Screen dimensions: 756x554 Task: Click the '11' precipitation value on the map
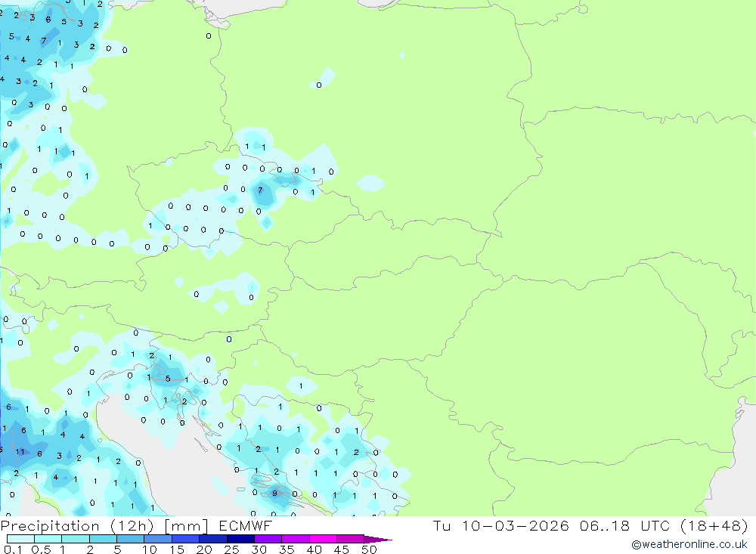coord(20,452)
